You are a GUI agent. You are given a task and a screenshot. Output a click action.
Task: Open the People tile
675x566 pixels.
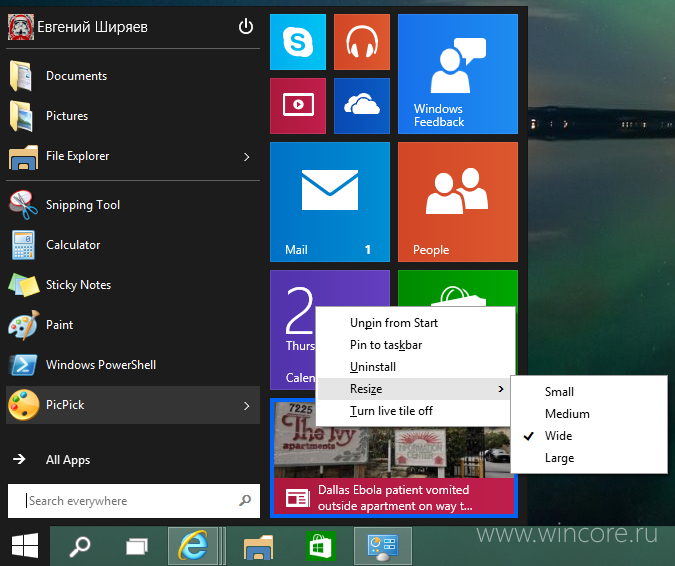click(x=458, y=202)
